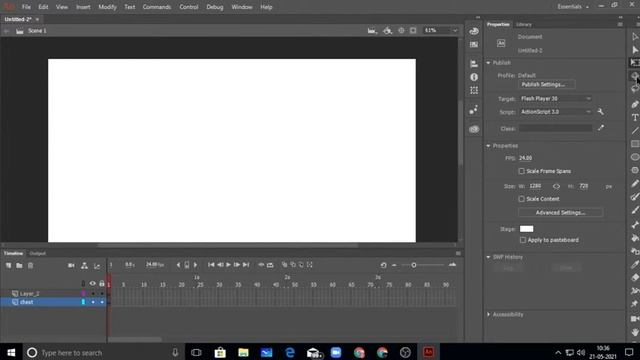Open the Essentials workspace dropdown
Image resolution: width=640 pixels, height=360 pixels.
coord(573,7)
